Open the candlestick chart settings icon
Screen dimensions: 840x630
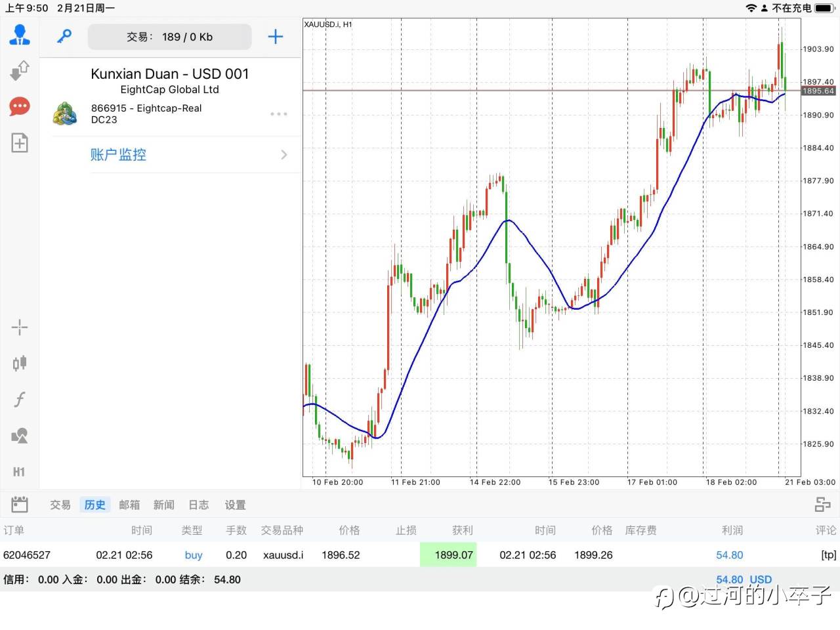pyautogui.click(x=20, y=363)
